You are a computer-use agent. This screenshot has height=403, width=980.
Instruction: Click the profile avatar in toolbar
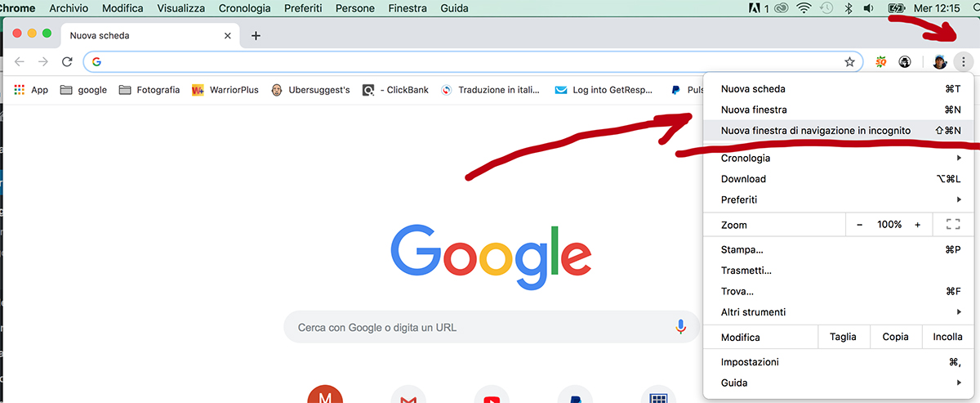(x=939, y=62)
